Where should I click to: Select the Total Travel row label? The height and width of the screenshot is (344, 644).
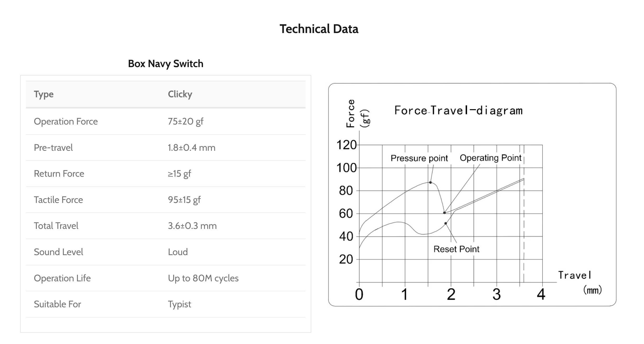pos(56,226)
